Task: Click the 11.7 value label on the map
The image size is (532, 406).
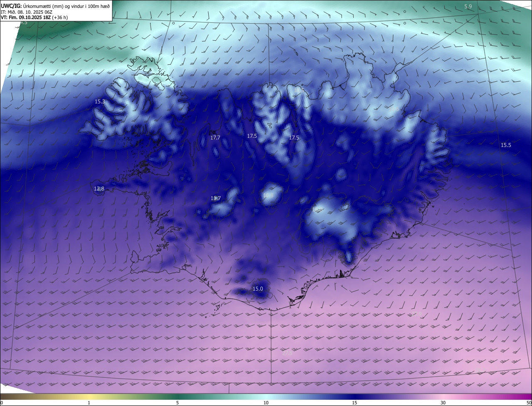Action: pyautogui.click(x=216, y=198)
